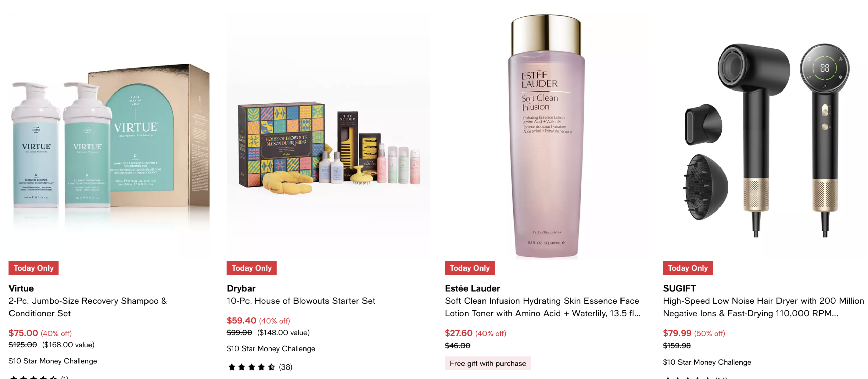Click the Drybar star rating with 38 reviews
868x379 pixels.
[260, 367]
